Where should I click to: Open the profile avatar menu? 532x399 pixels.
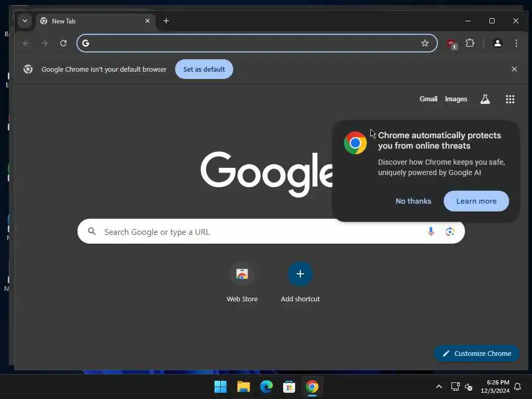click(498, 43)
